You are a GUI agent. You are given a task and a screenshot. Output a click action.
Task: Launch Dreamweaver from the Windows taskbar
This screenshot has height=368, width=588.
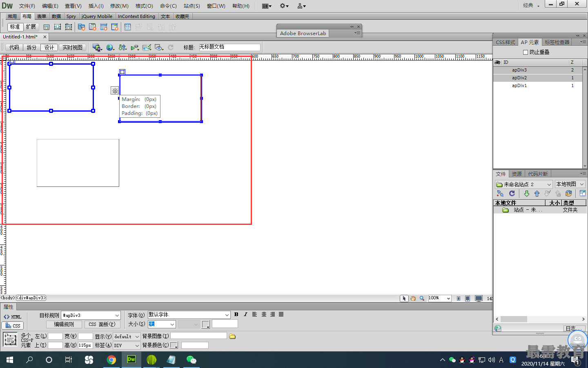click(x=131, y=359)
